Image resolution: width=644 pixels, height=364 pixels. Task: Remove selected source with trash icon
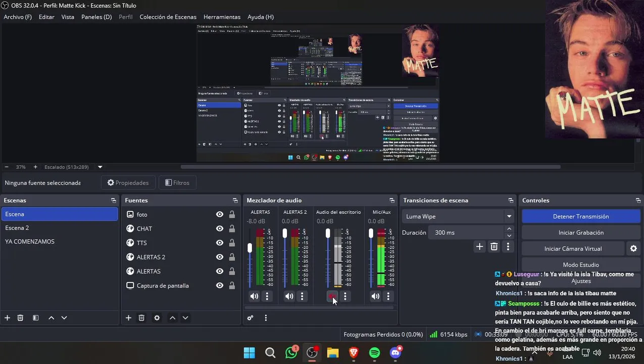pyautogui.click(x=141, y=318)
